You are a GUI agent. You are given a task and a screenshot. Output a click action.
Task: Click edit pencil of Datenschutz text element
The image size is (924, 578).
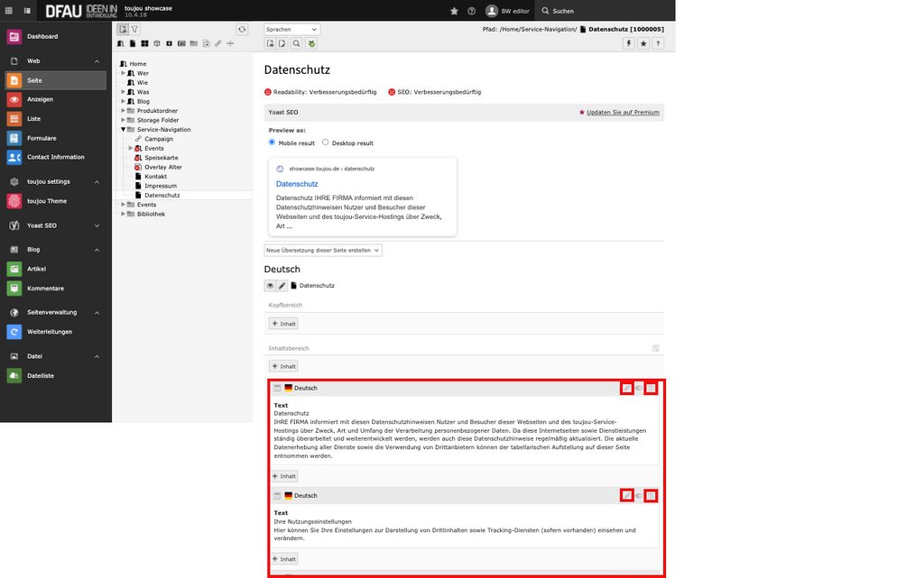pyautogui.click(x=626, y=388)
